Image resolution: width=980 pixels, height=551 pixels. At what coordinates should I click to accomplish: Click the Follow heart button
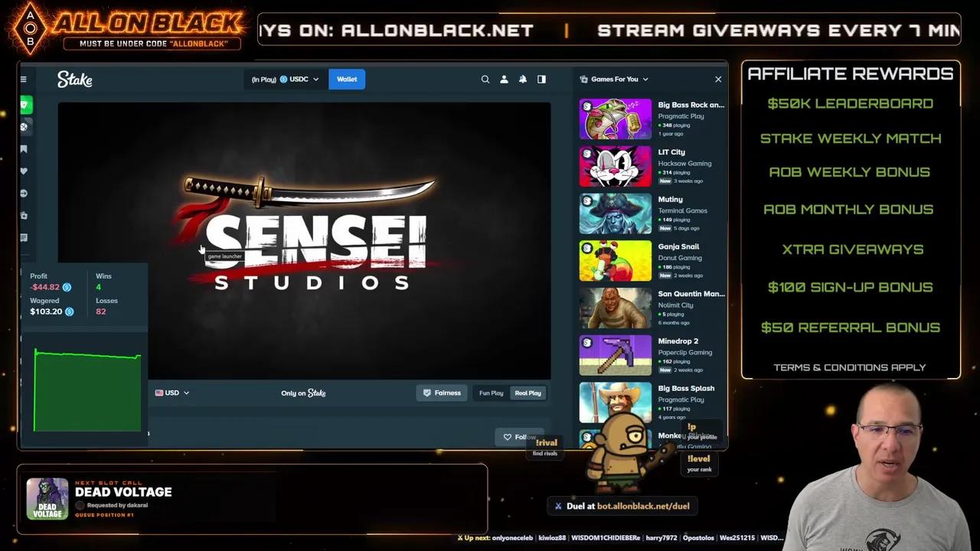519,437
